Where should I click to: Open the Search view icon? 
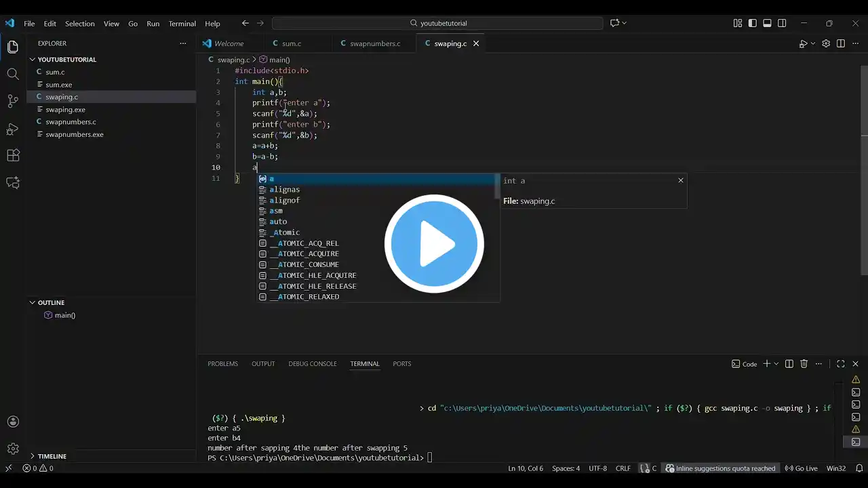(13, 74)
